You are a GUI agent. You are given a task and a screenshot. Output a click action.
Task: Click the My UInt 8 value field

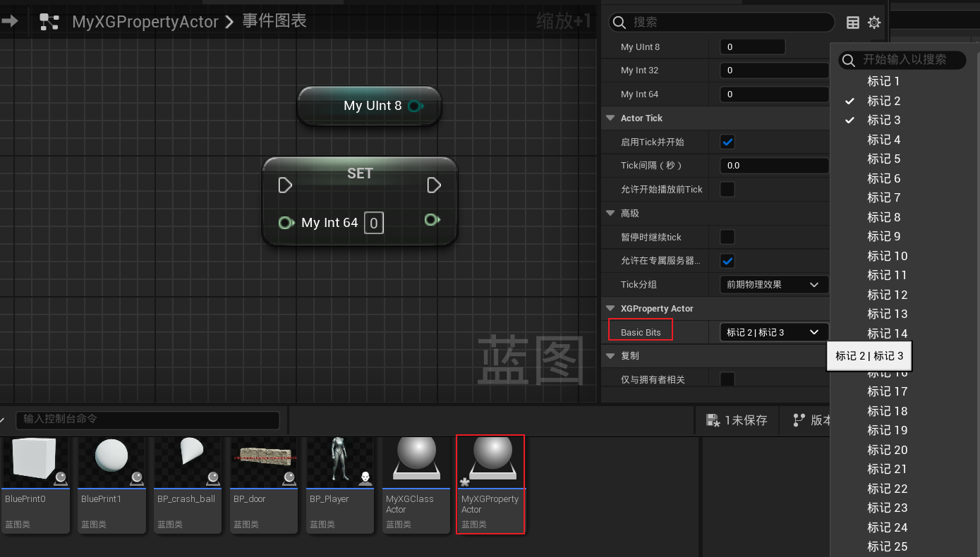point(752,47)
